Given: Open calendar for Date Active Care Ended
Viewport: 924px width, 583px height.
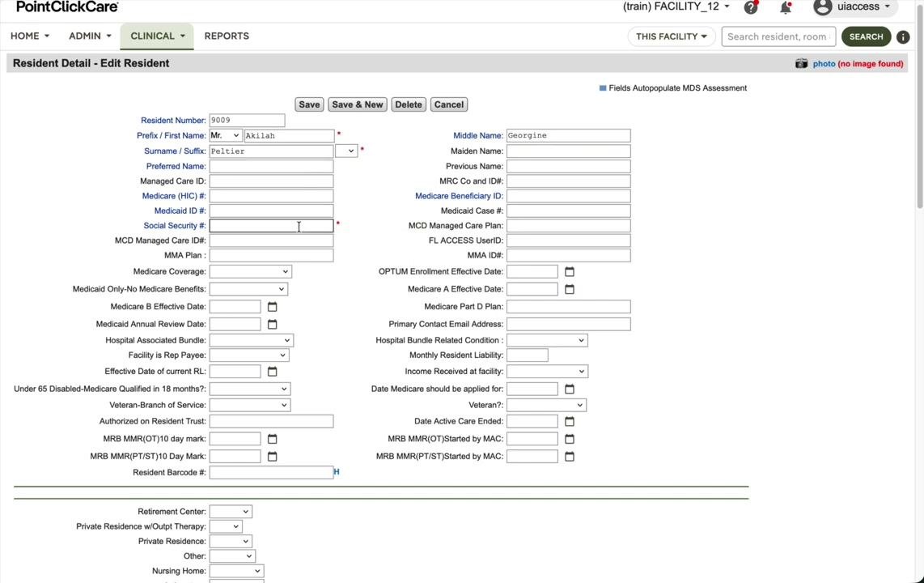Looking at the screenshot, I should pyautogui.click(x=570, y=422).
